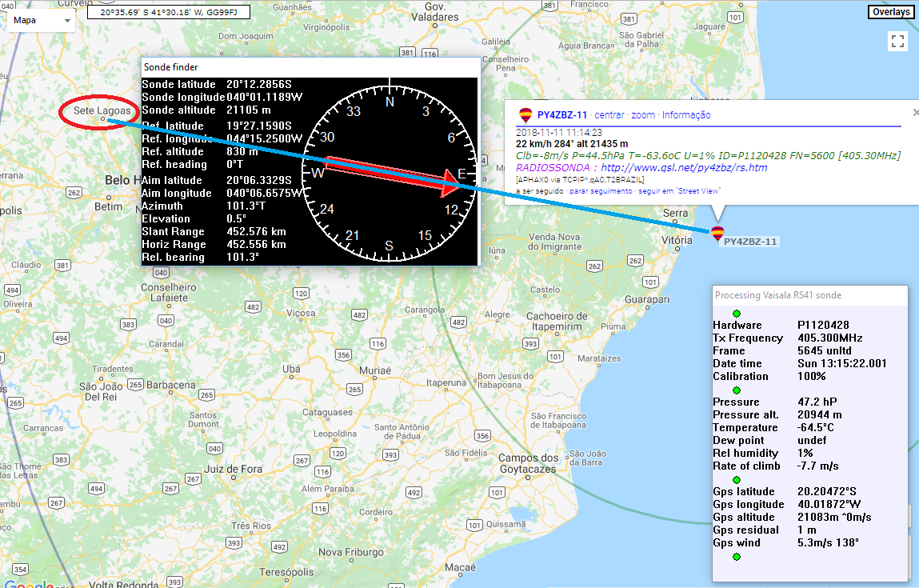Click the Gov. Valadares city label
This screenshot has width=919, height=588.
click(435, 12)
